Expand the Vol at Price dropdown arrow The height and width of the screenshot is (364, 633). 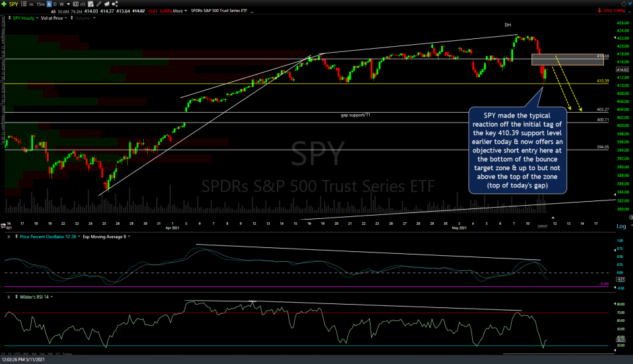pos(66,18)
